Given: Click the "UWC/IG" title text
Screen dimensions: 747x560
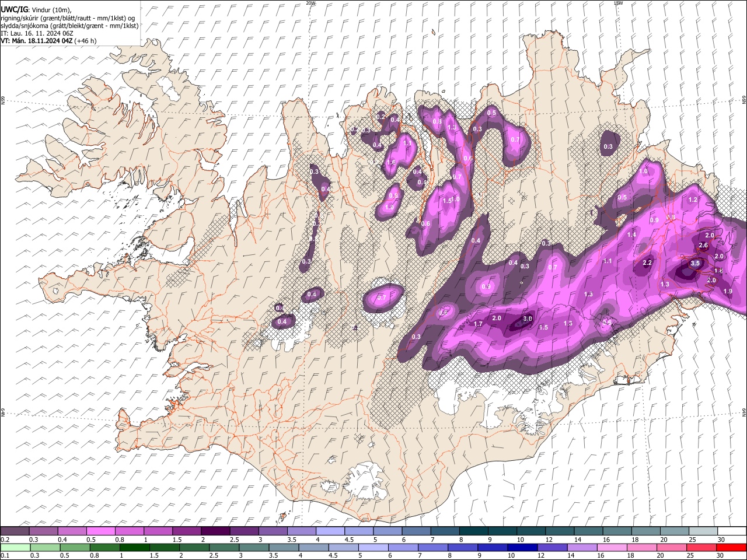Looking at the screenshot, I should click(x=14, y=9).
